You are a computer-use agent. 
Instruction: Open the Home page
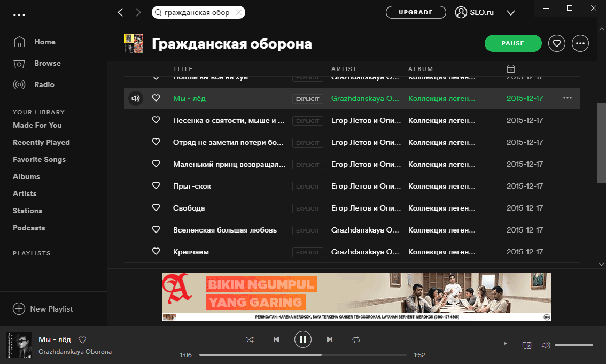[x=34, y=42]
